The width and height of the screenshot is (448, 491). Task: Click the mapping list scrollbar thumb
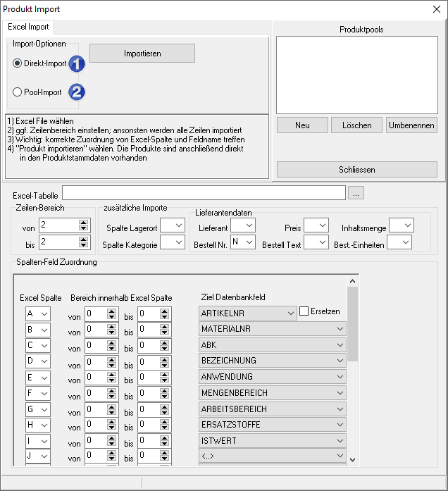coord(352,324)
